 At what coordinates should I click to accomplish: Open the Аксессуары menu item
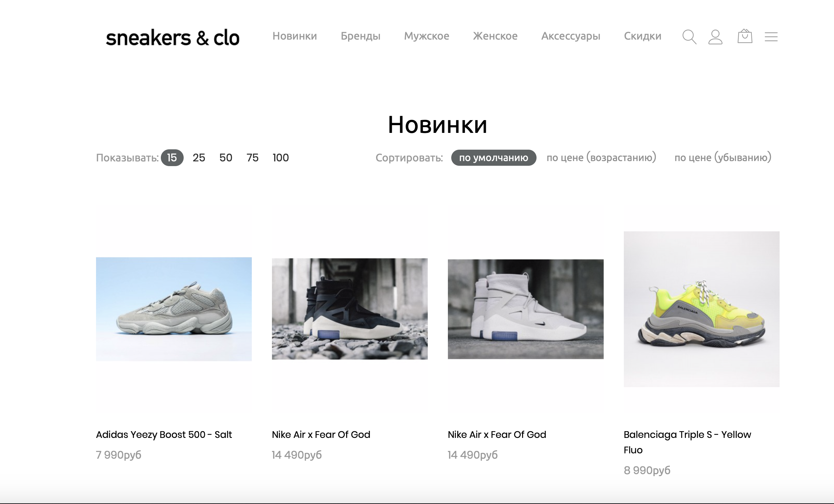571,36
